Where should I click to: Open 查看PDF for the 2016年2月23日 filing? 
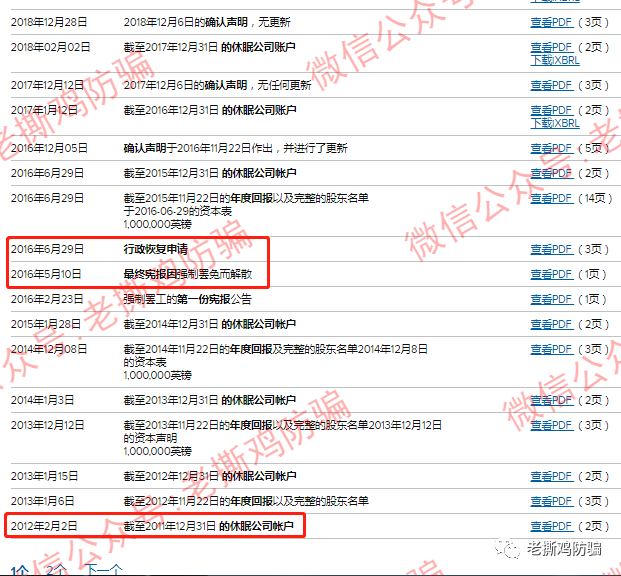552,299
